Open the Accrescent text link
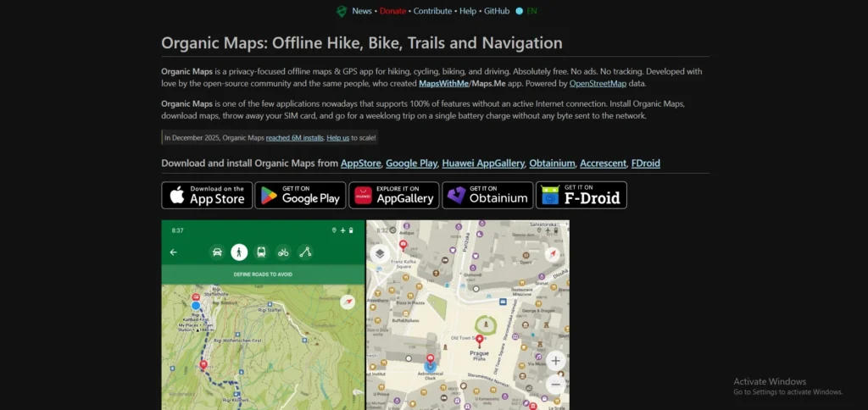This screenshot has height=410, width=868. pyautogui.click(x=604, y=163)
